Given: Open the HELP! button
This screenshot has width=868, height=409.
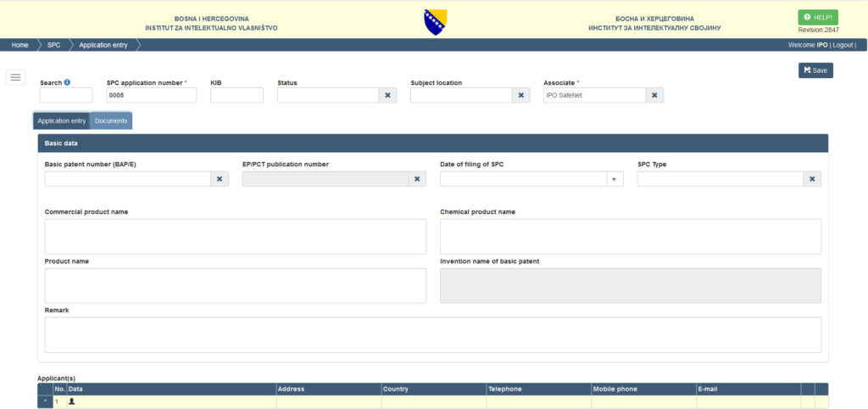Looking at the screenshot, I should pos(818,17).
